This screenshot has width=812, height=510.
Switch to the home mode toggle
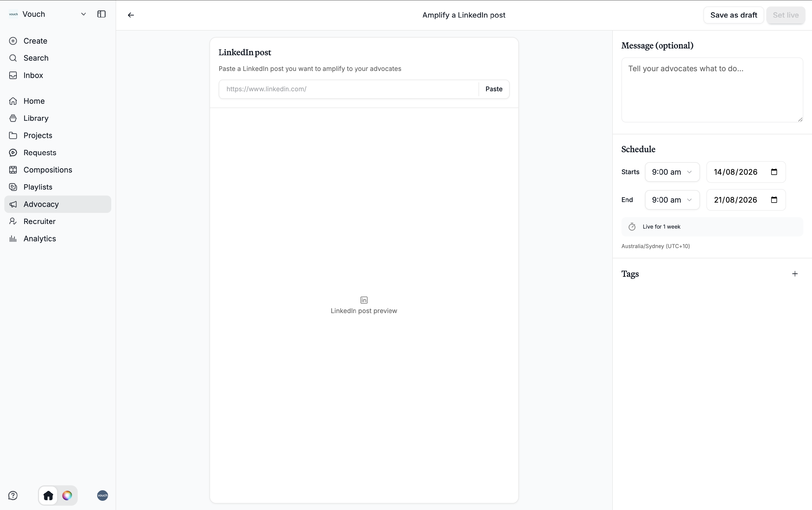[x=48, y=495]
